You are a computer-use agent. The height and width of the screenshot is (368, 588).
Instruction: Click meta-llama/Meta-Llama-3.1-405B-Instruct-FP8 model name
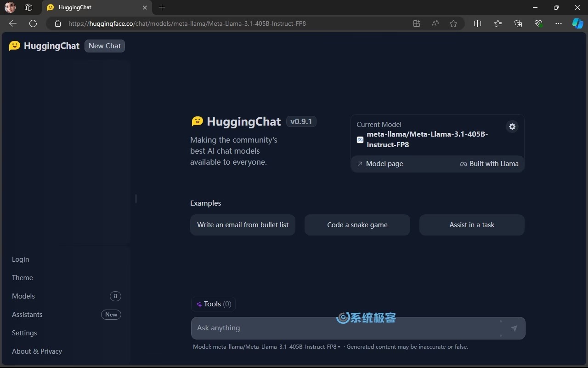(427, 139)
